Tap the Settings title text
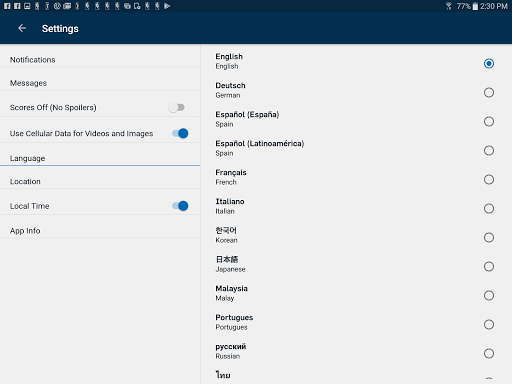512x384 pixels. click(60, 29)
